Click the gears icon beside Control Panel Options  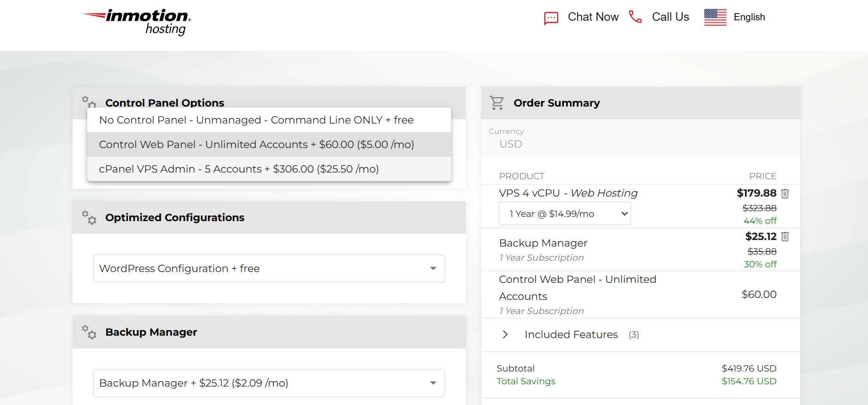(89, 101)
